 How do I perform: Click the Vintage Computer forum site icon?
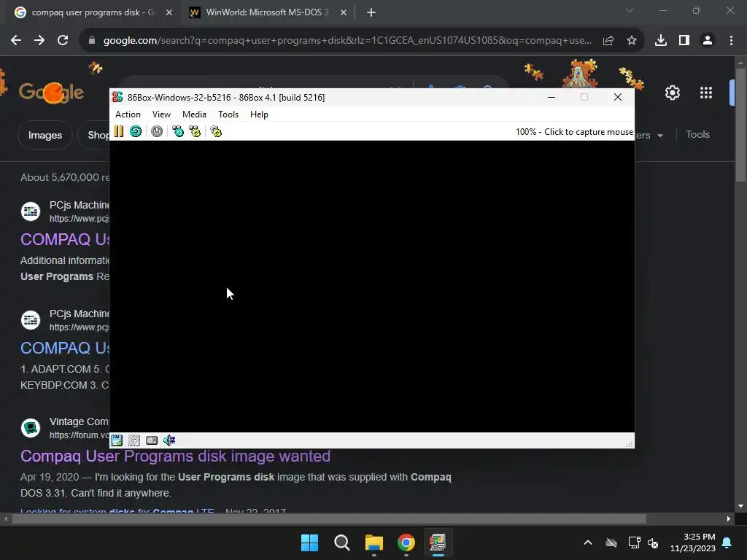pos(31,427)
